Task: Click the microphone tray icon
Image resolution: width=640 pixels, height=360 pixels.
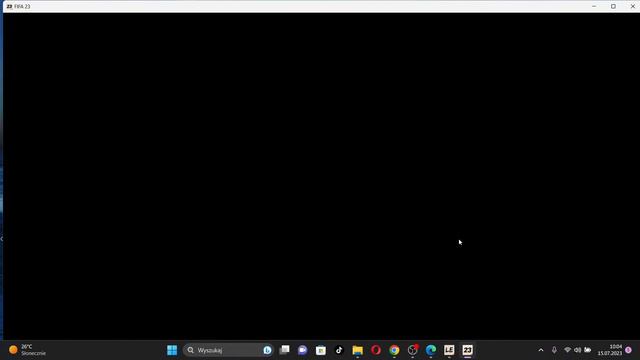Action: [554, 350]
